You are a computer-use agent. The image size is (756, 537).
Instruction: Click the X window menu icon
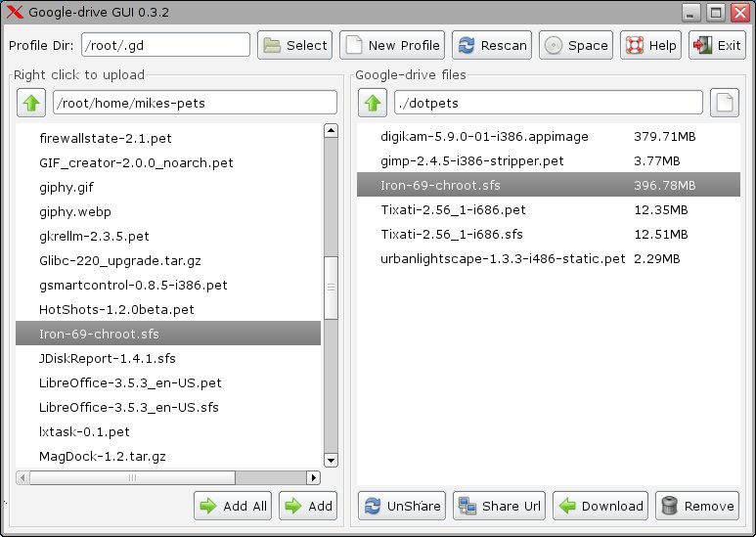click(x=15, y=12)
